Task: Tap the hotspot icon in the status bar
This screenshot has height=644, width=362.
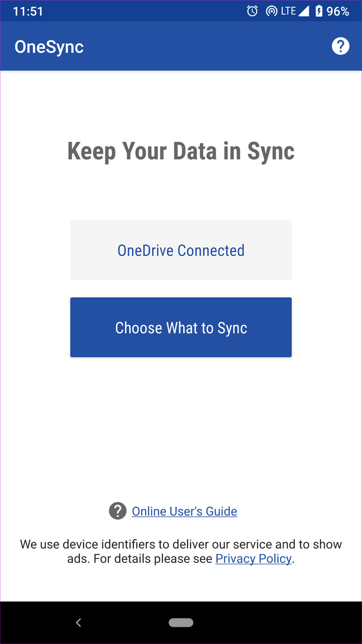Action: (271, 11)
